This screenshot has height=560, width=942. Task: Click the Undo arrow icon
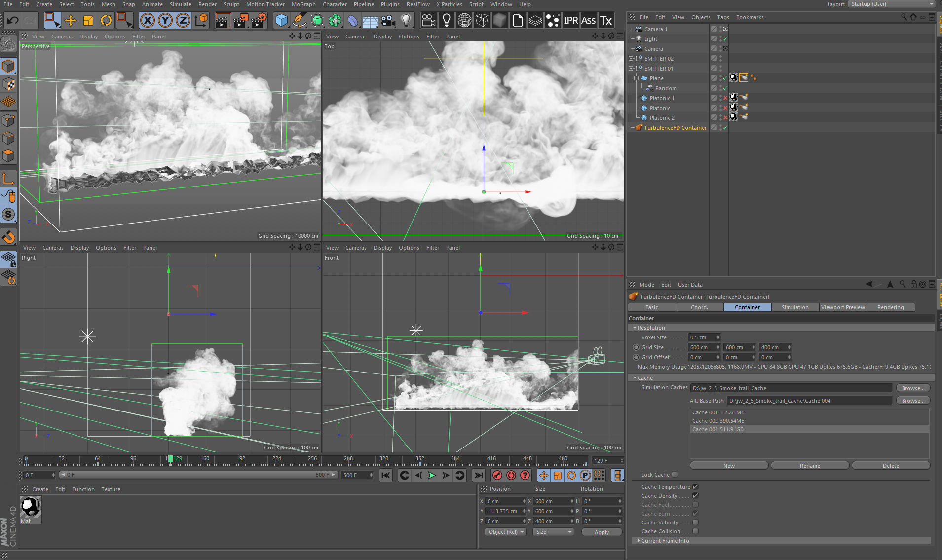click(13, 20)
